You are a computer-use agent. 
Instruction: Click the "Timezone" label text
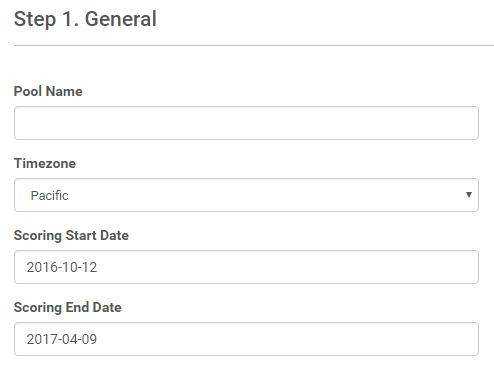(x=45, y=163)
